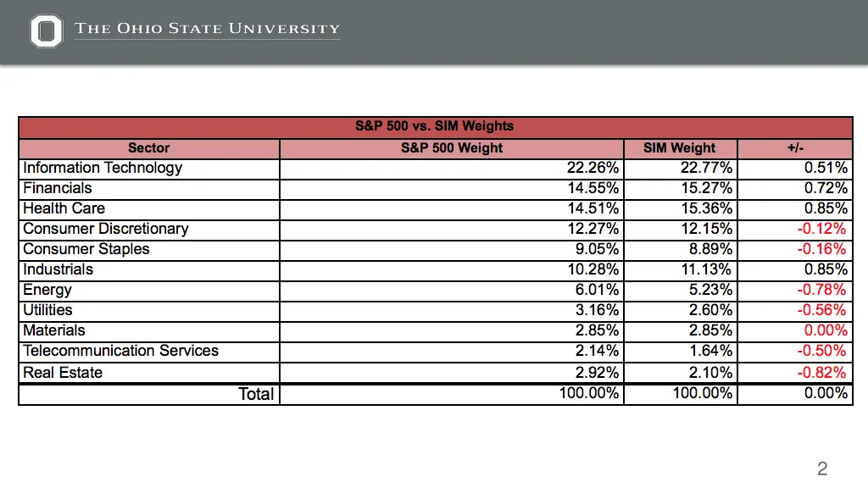Image resolution: width=868 pixels, height=488 pixels.
Task: Click the SIM Weight column header
Action: click(x=680, y=148)
